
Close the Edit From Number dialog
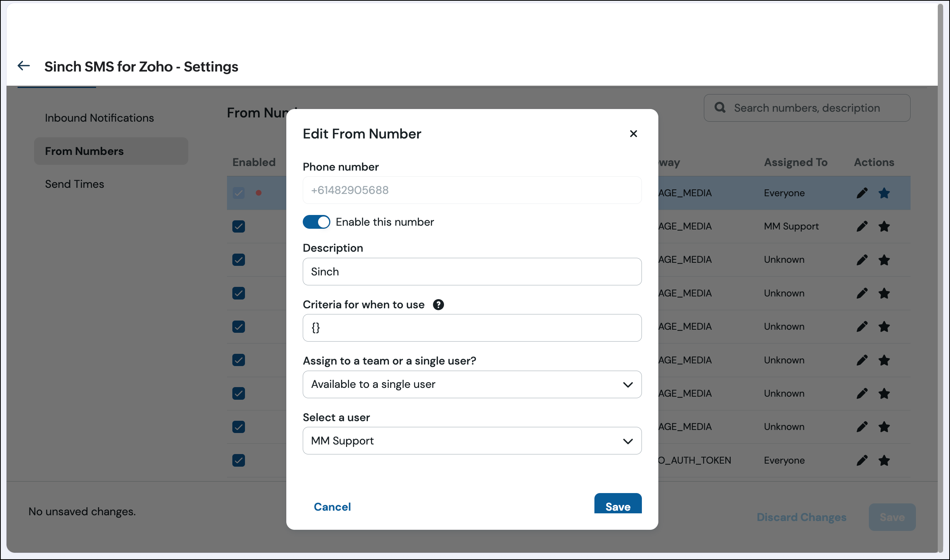[633, 133]
